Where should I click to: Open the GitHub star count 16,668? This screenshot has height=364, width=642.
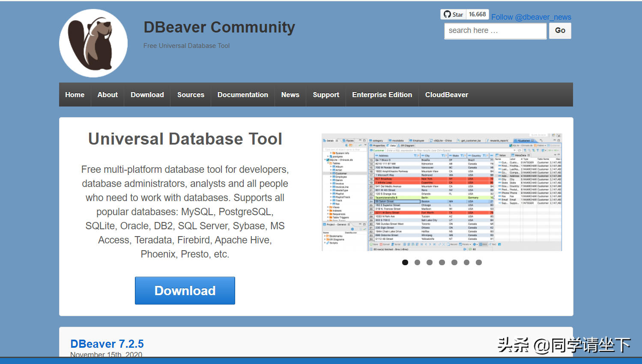[x=477, y=15]
